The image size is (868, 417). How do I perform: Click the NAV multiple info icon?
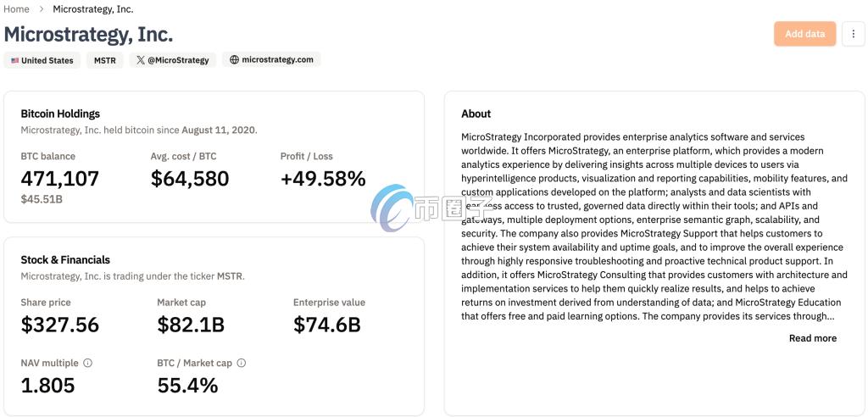[87, 364]
